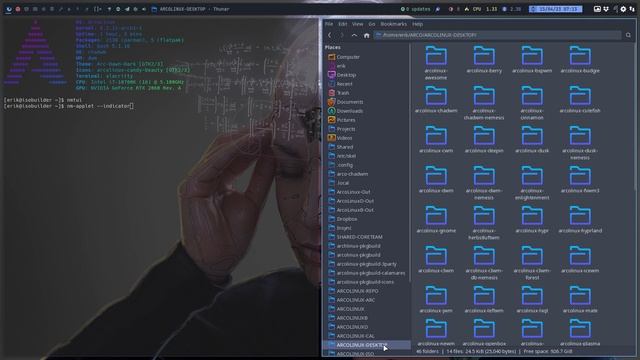The height and width of the screenshot is (360, 640).
Task: Select arcolinux-cwm folder icon
Action: (x=436, y=136)
